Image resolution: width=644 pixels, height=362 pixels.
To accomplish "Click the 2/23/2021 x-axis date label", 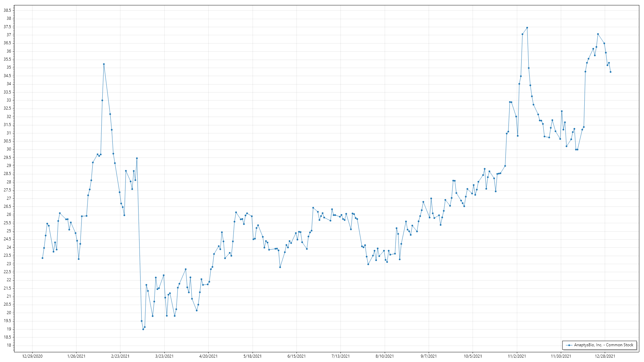I will 120,356.
